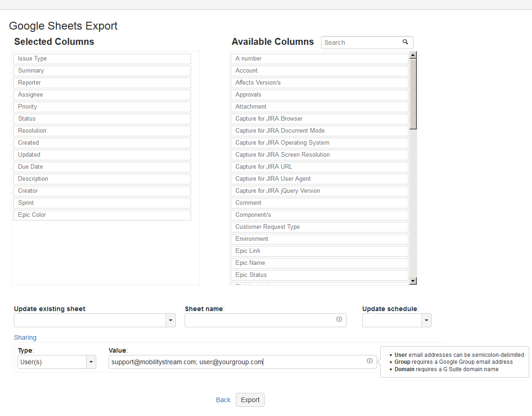
Task: Open the sharing Type dropdown
Action: [91, 362]
